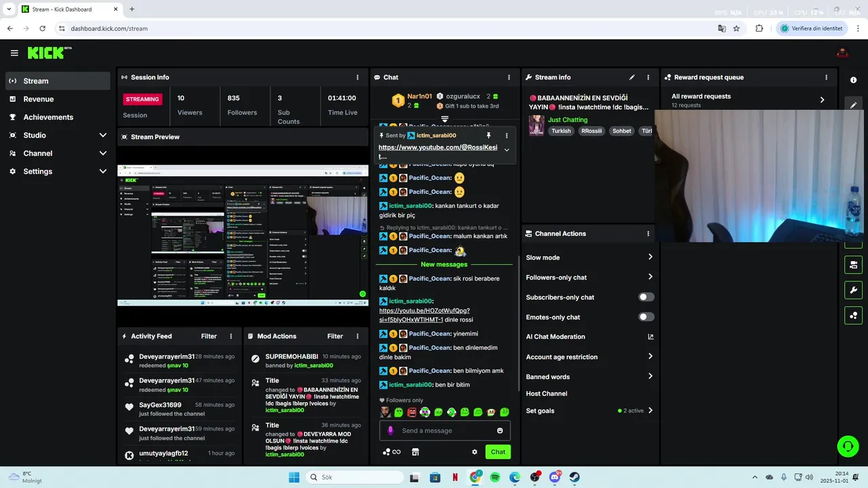The height and width of the screenshot is (488, 868).
Task: Click the wrench icon in right rail
Action: 854,290
